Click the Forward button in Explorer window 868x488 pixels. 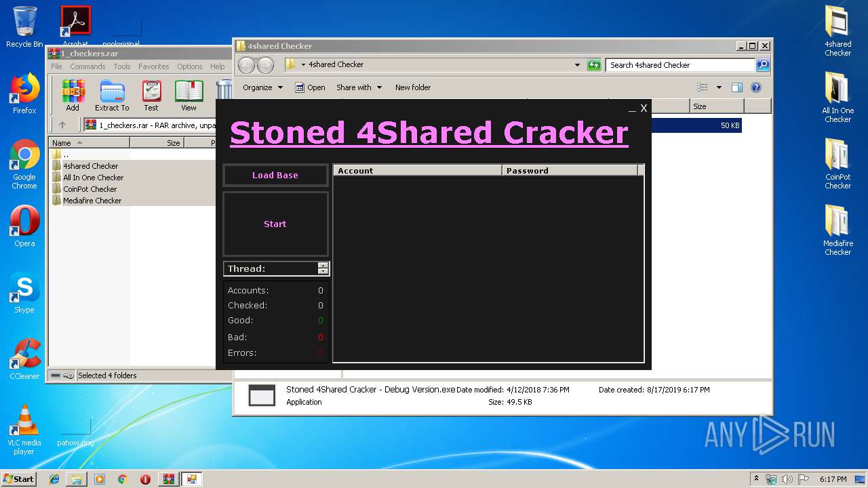[265, 65]
